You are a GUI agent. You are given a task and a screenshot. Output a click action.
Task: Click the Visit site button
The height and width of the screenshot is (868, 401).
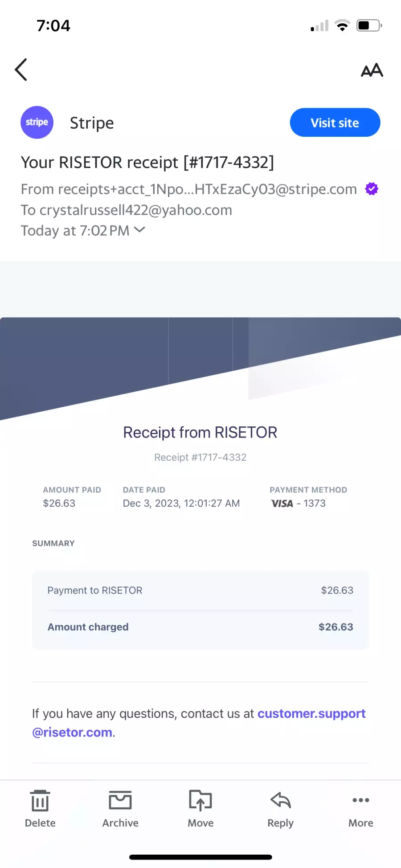coord(335,123)
